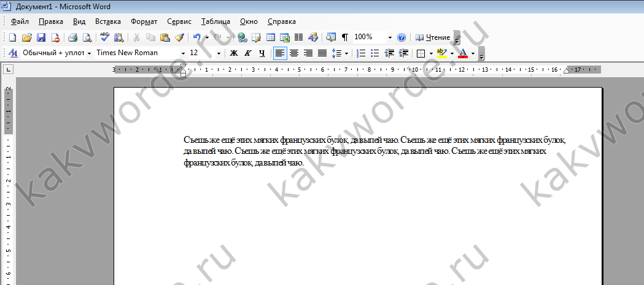Screen dimensions: 644x285
Task: Run the spelling and grammar check
Action: (105, 37)
